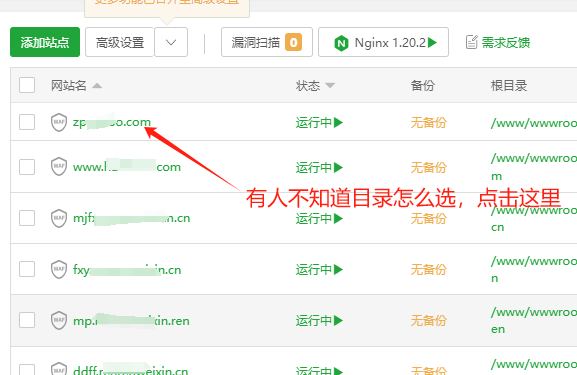Open site name www...com settings
577x375 pixels.
[x=127, y=167]
